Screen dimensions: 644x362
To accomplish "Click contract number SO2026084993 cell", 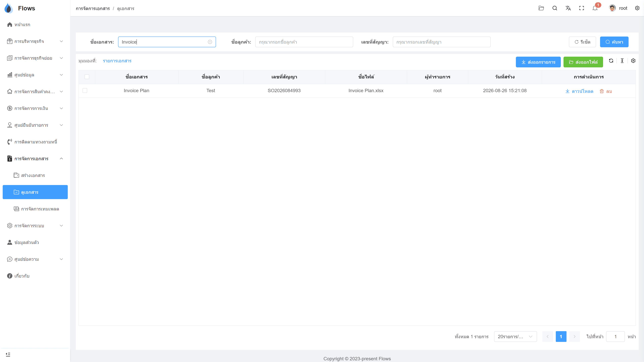I will tap(284, 90).
